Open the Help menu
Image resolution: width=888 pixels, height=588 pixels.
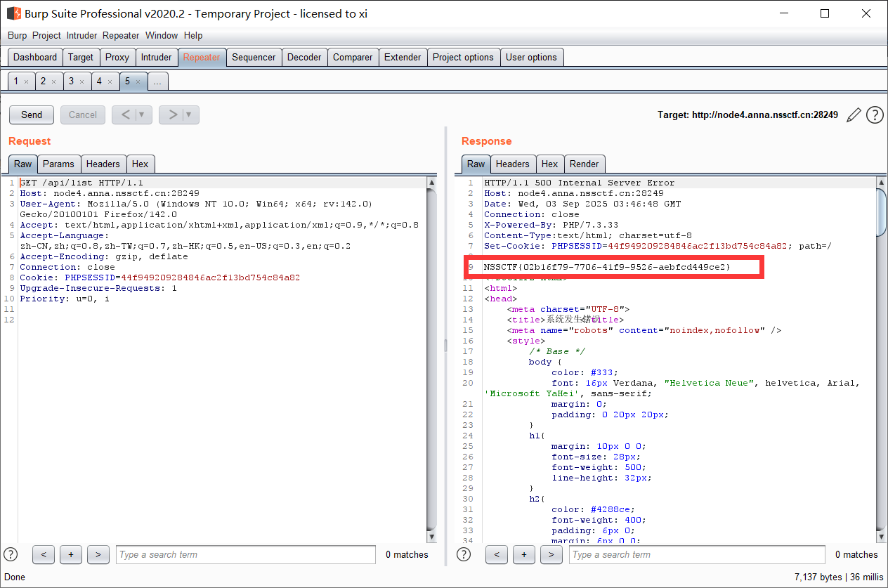193,35
